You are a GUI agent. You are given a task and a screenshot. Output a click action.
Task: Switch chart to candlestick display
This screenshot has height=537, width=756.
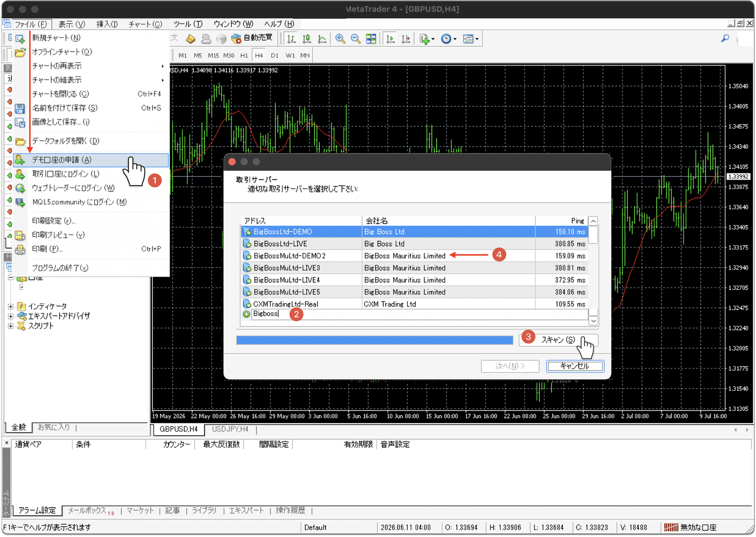pyautogui.click(x=307, y=39)
